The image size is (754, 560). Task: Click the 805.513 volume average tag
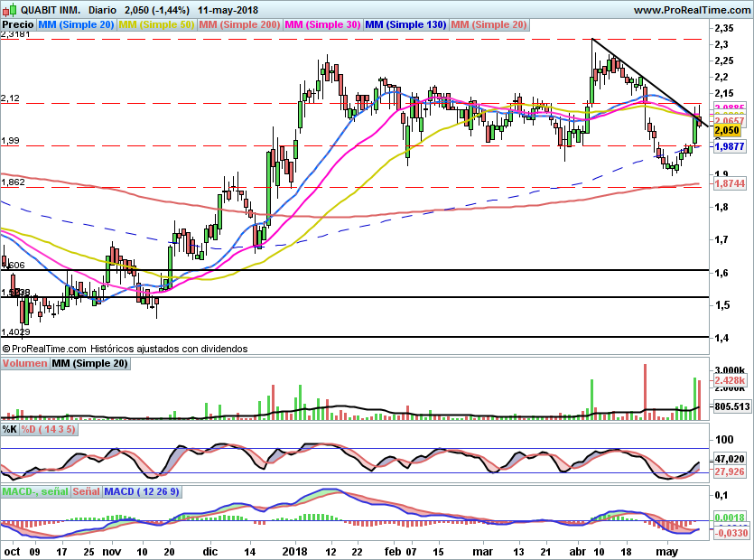pos(732,406)
